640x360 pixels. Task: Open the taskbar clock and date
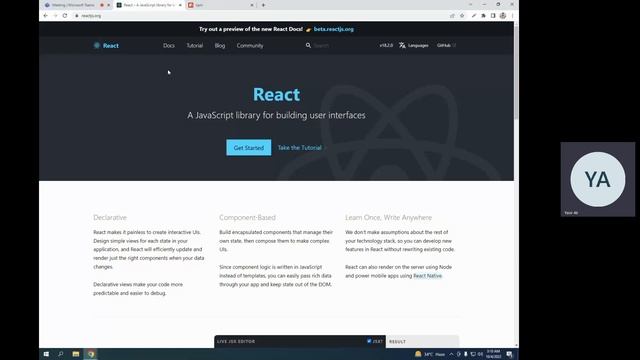pyautogui.click(x=493, y=354)
